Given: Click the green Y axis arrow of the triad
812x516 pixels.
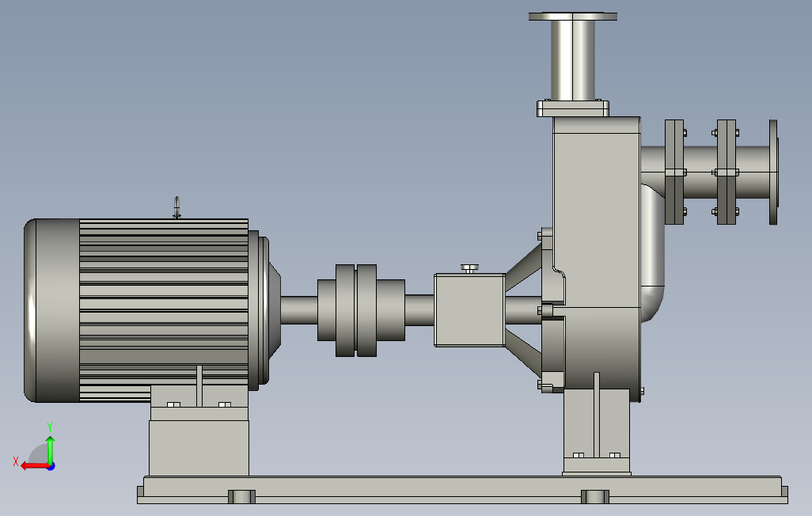Looking at the screenshot, I should pyautogui.click(x=50, y=450).
